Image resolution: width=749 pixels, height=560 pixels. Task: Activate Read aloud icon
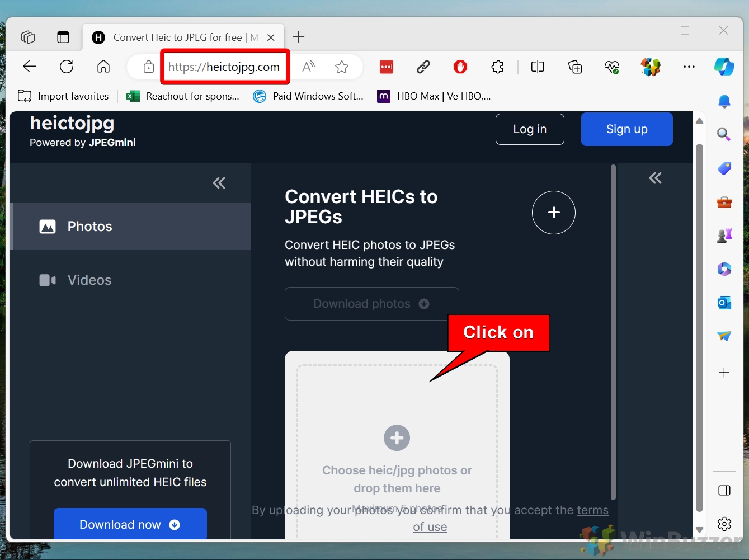click(308, 67)
